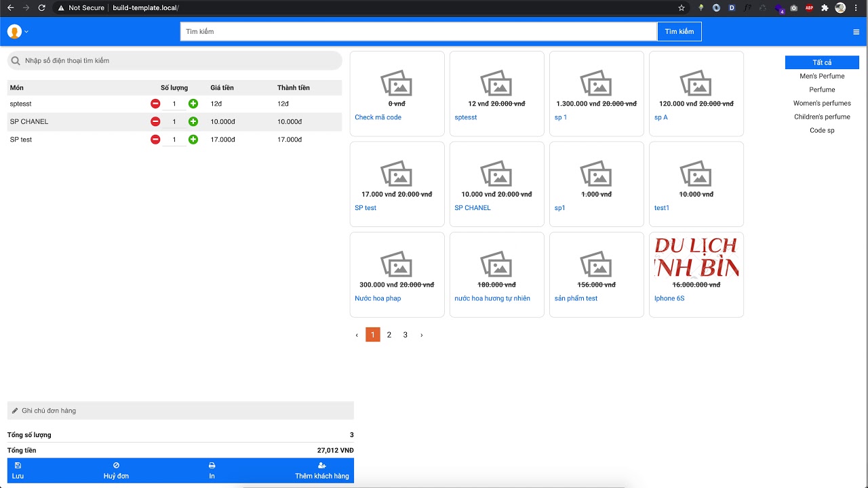Add customer with Thêm khách hàng button
This screenshot has height=488, width=868.
click(x=321, y=471)
